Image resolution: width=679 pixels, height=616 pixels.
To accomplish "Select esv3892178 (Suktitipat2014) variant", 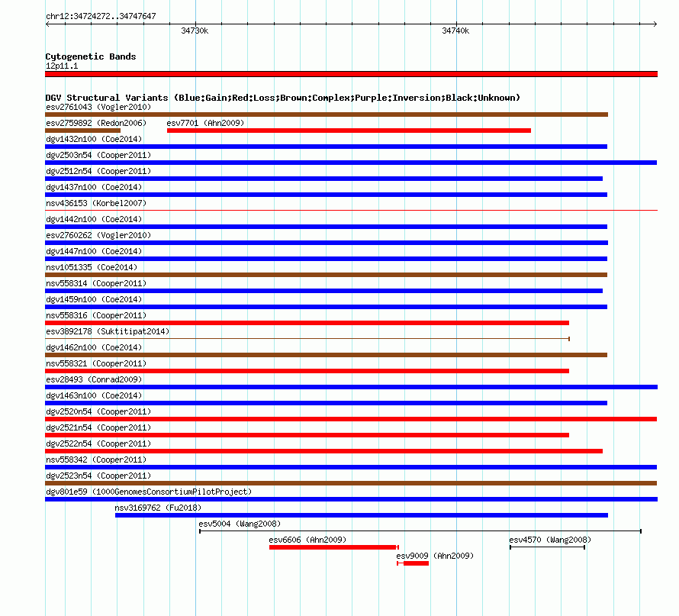I will 307,339.
